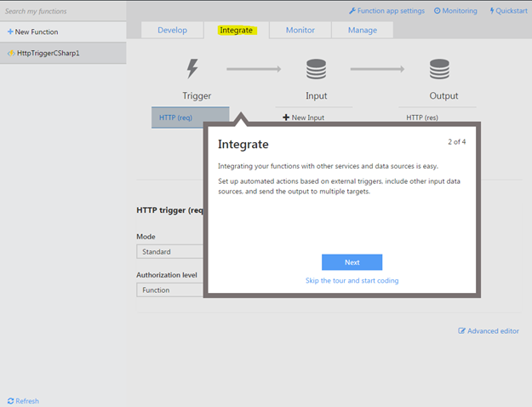Screen dimensions: 532x407
Task: Select the Integrate tab
Action: coord(236,30)
